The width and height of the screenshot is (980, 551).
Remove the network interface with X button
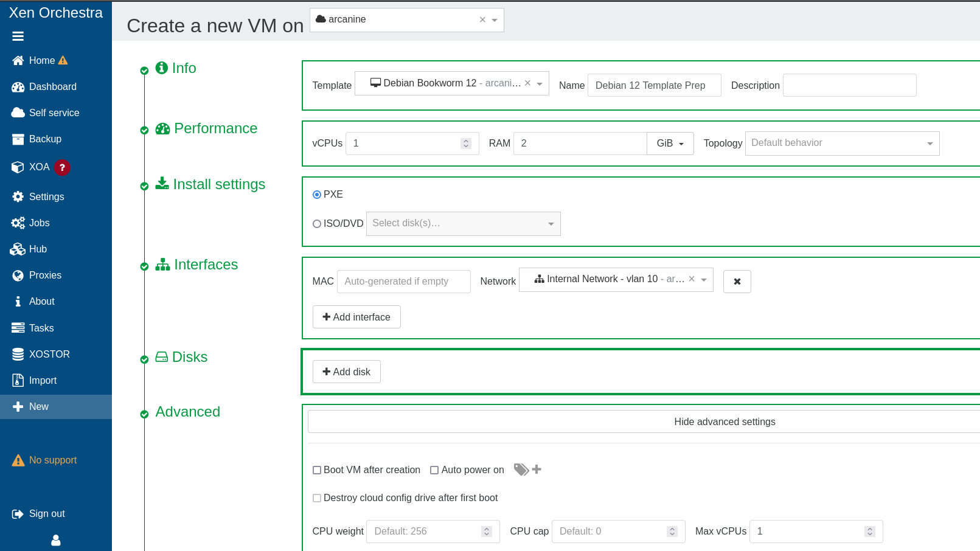point(737,282)
